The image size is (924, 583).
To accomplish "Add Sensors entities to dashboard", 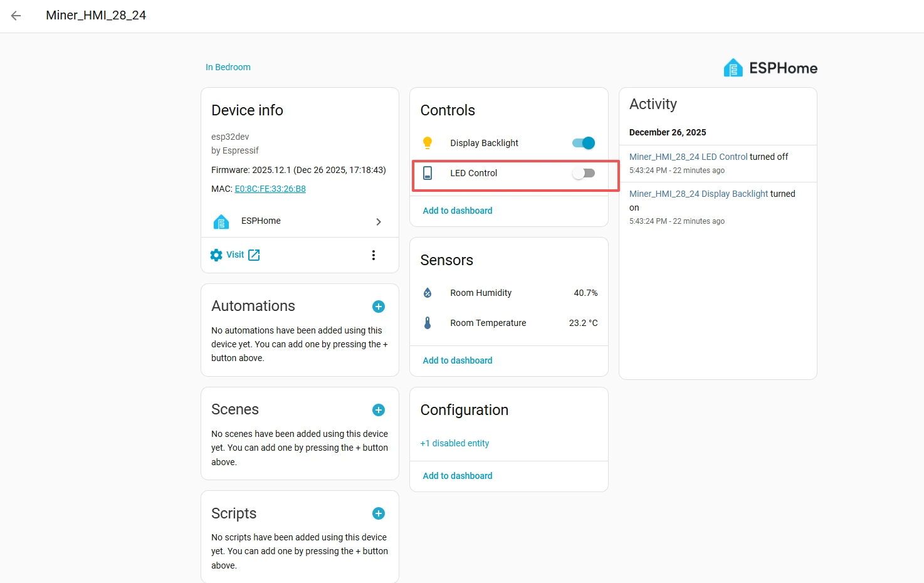I will click(x=458, y=360).
